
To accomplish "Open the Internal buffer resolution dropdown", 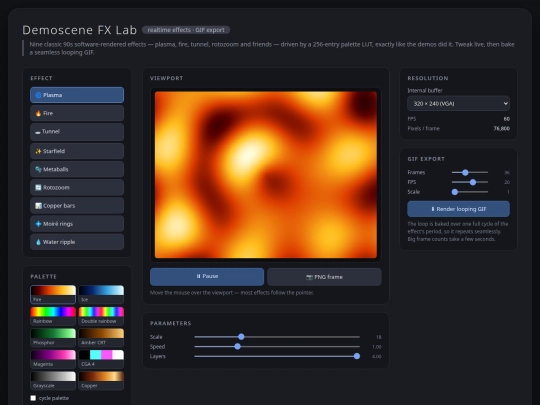I will pyautogui.click(x=458, y=104).
